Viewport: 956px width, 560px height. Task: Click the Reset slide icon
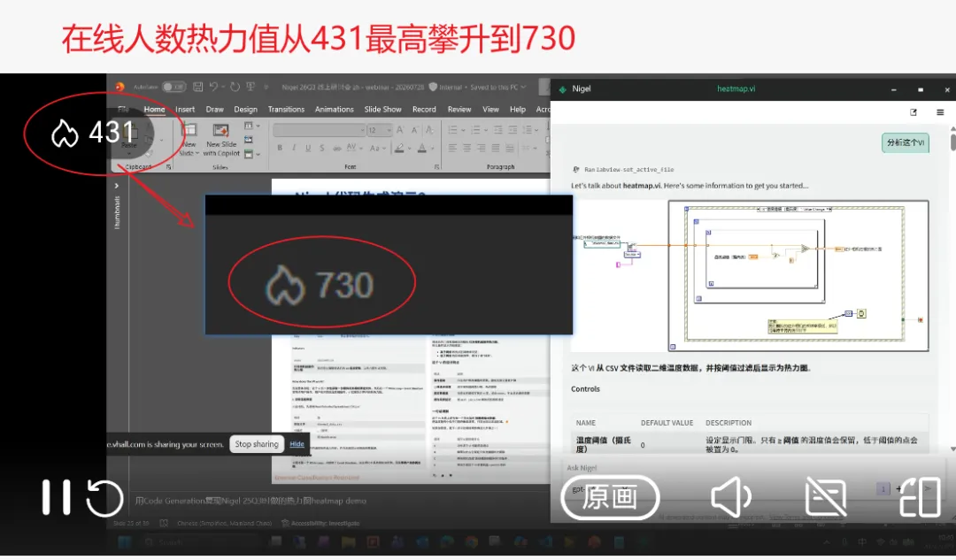[249, 140]
